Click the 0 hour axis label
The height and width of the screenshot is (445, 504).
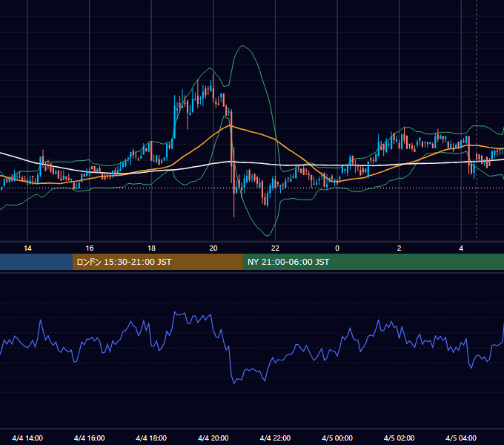pos(337,248)
